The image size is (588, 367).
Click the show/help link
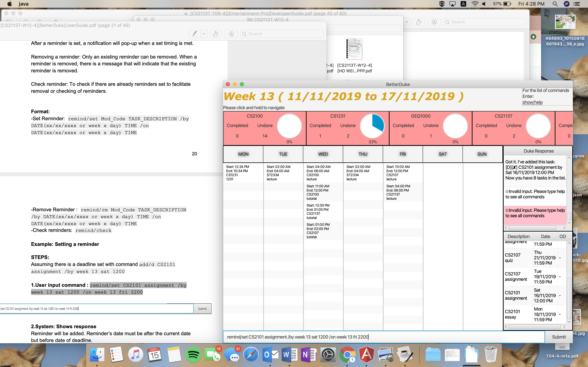pyautogui.click(x=532, y=102)
